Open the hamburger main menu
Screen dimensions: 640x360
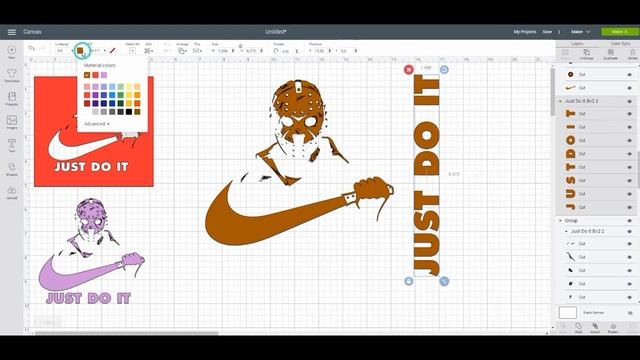12,31
